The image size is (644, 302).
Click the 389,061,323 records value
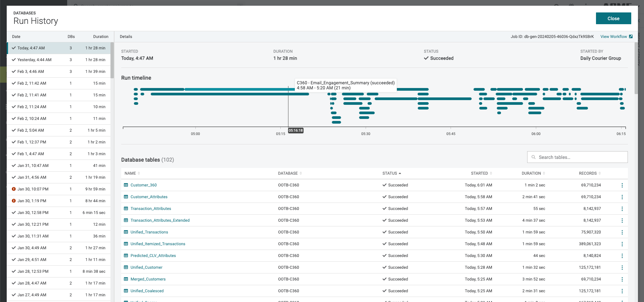[590, 244]
